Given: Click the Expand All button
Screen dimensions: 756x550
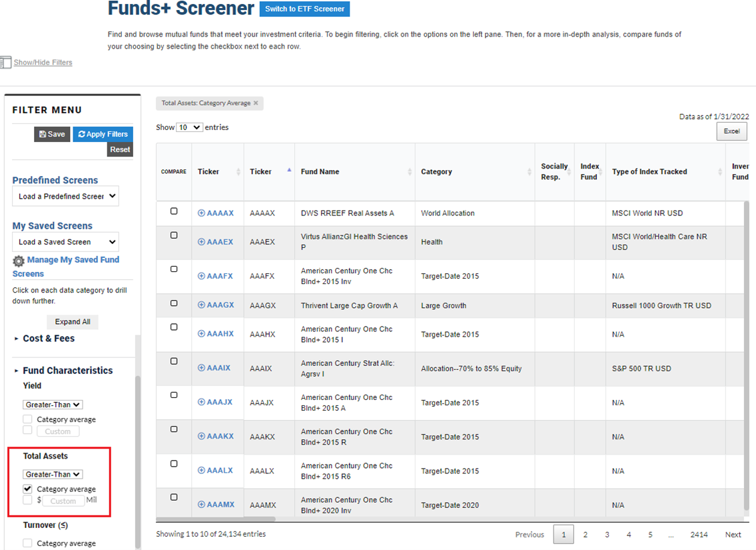Looking at the screenshot, I should (73, 322).
